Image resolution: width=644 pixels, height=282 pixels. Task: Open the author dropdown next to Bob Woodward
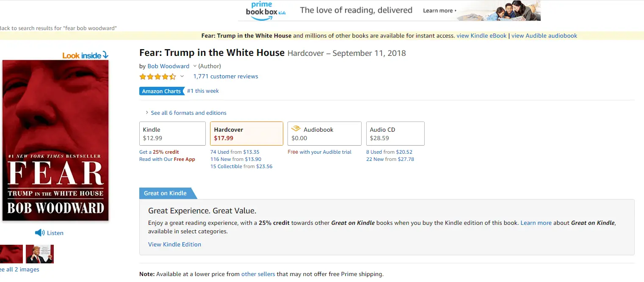pyautogui.click(x=195, y=66)
